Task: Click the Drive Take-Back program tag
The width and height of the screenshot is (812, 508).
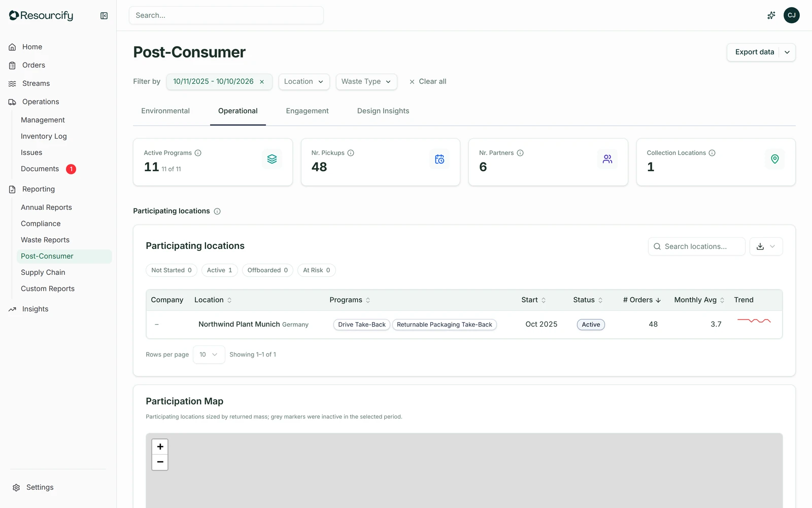Action: [362, 325]
